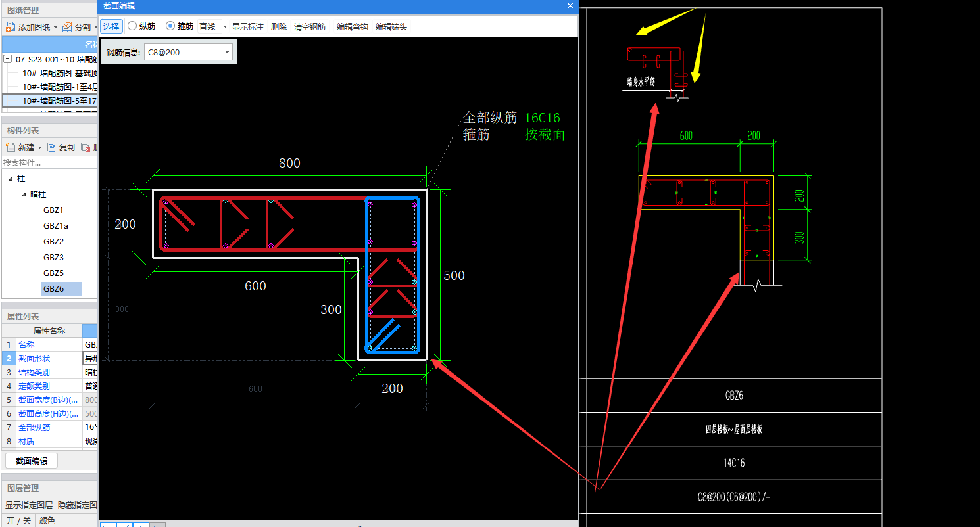Click the 名称 property row
The width and height of the screenshot is (980, 527).
coord(49,344)
